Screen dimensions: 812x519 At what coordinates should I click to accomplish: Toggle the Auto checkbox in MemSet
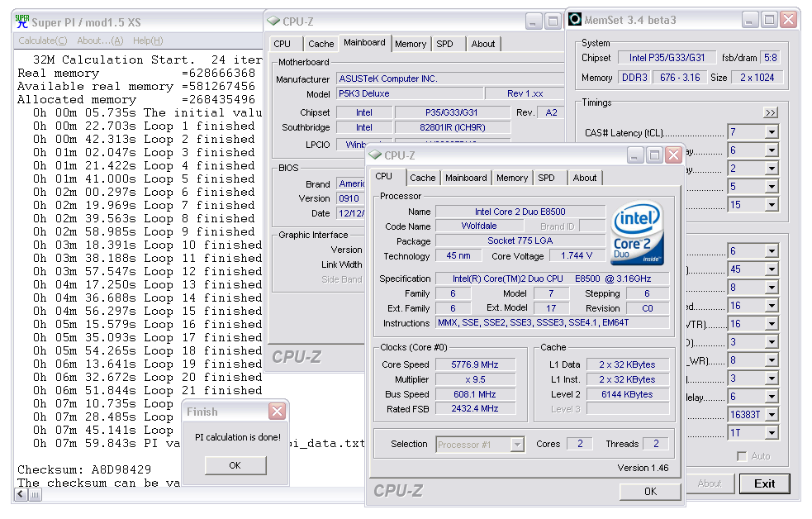[x=742, y=456]
